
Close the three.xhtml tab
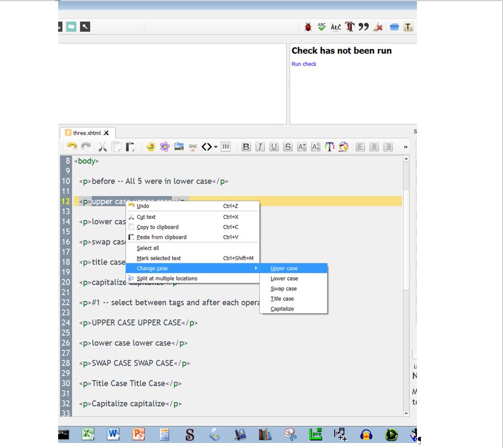coord(107,133)
